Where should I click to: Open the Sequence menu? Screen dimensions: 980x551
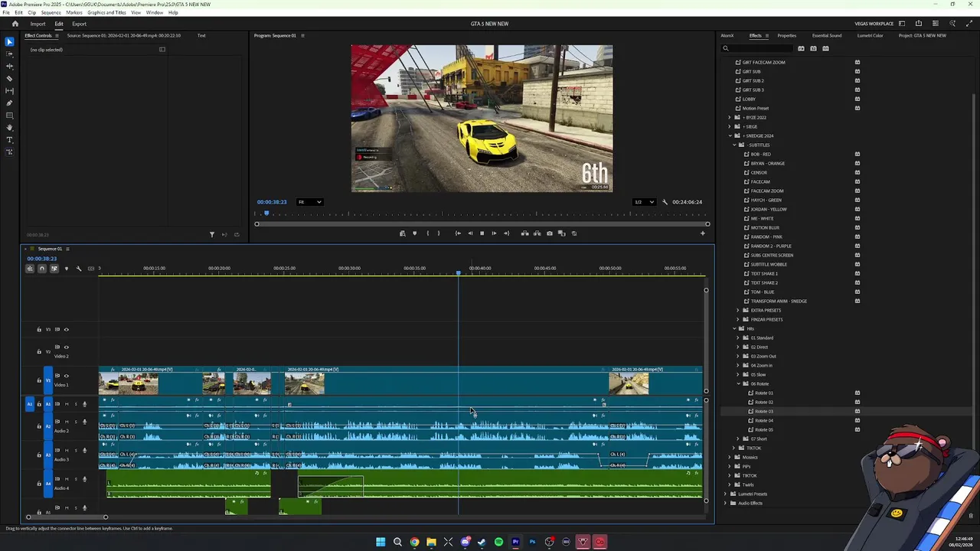(51, 12)
